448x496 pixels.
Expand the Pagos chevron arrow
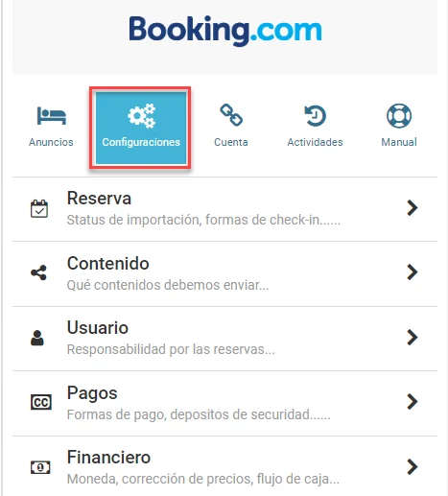[x=413, y=402]
